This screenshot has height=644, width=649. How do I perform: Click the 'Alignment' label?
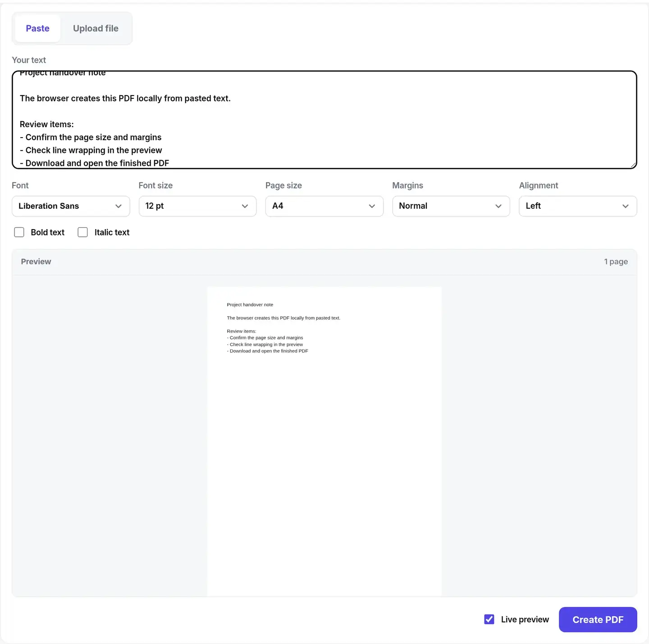click(x=539, y=185)
